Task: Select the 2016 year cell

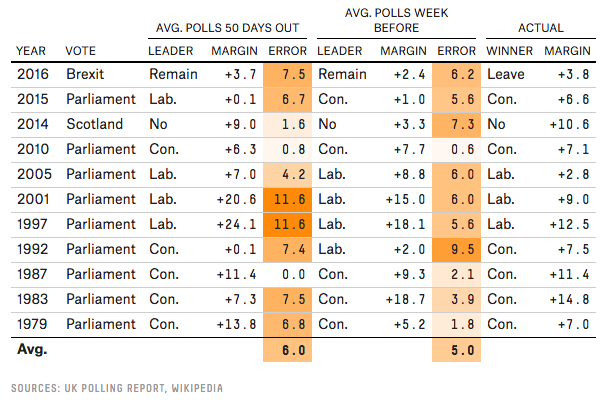Action: (32, 74)
